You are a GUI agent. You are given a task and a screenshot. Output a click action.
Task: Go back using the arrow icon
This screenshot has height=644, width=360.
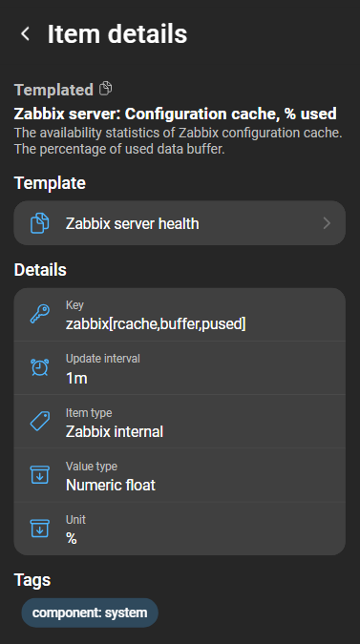(x=26, y=33)
